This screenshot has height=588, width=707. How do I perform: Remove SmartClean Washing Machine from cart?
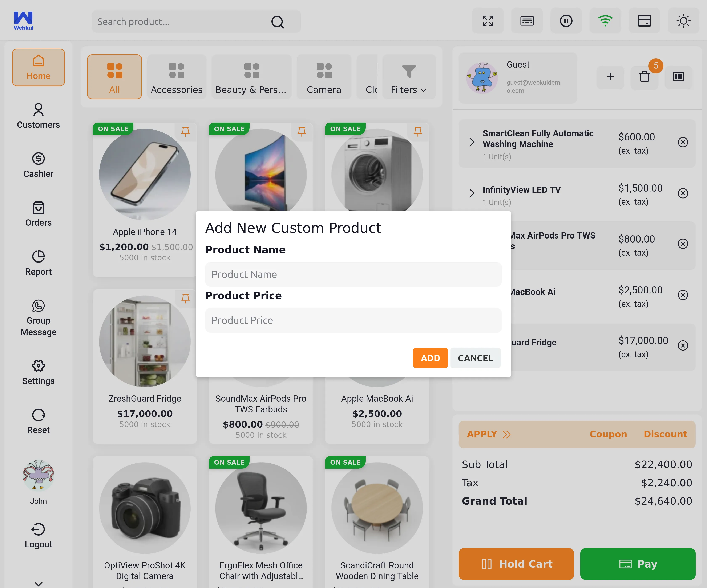tap(683, 142)
